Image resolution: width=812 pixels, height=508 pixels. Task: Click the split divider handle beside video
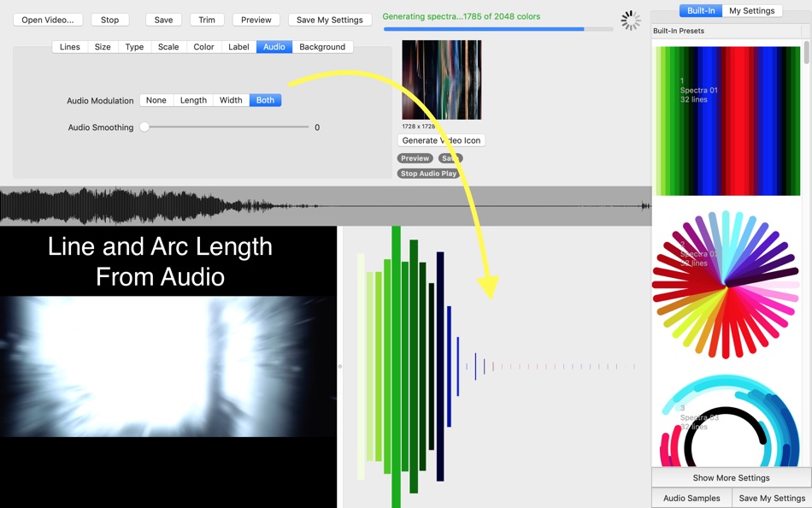[339, 367]
